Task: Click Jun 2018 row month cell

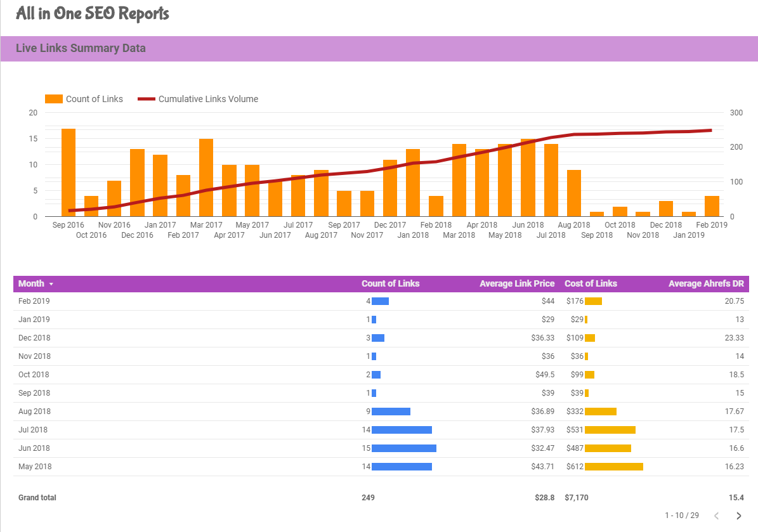Action: tap(34, 448)
